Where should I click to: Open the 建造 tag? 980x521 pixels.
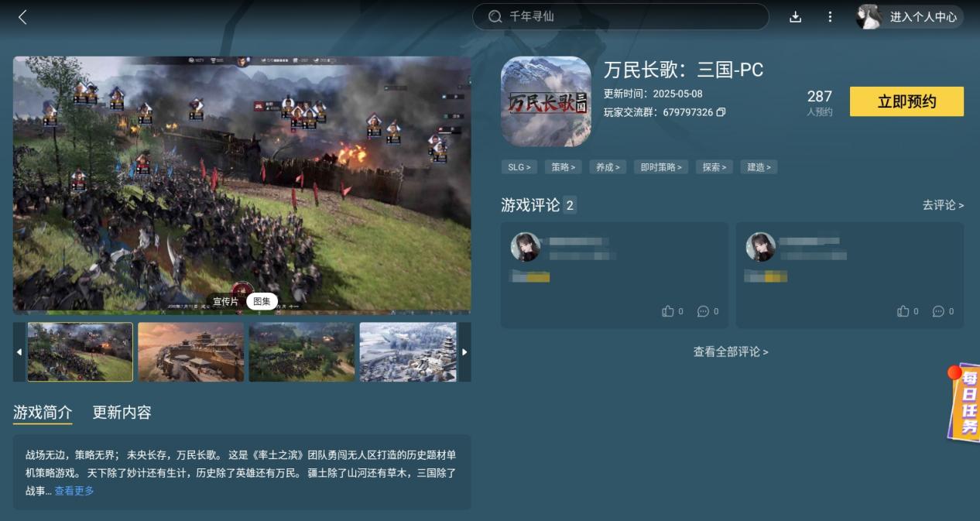coord(759,166)
